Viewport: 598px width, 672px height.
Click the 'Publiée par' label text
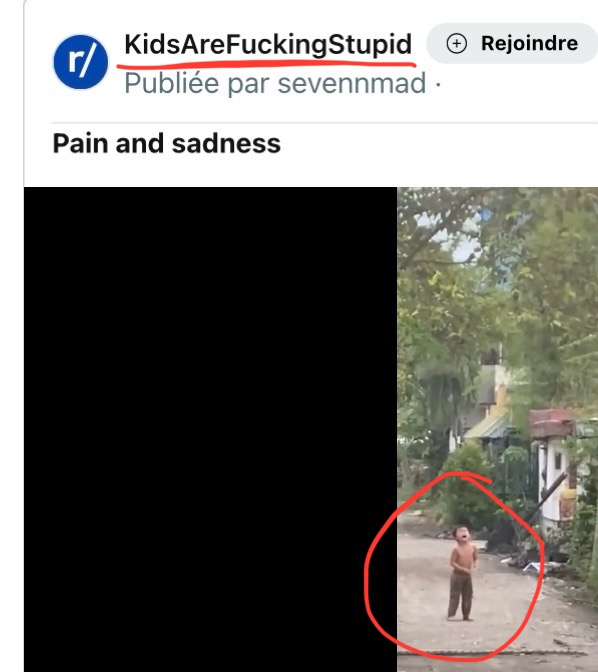point(198,84)
